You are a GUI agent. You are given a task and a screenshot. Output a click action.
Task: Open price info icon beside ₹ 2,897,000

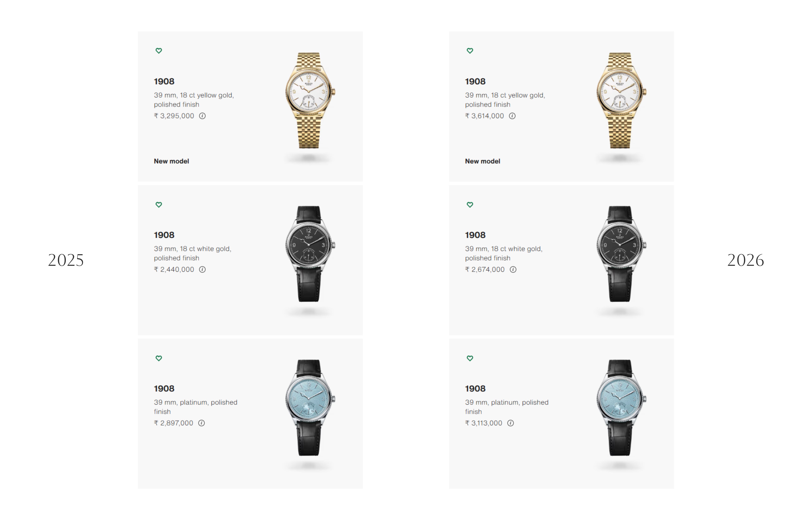(x=202, y=423)
